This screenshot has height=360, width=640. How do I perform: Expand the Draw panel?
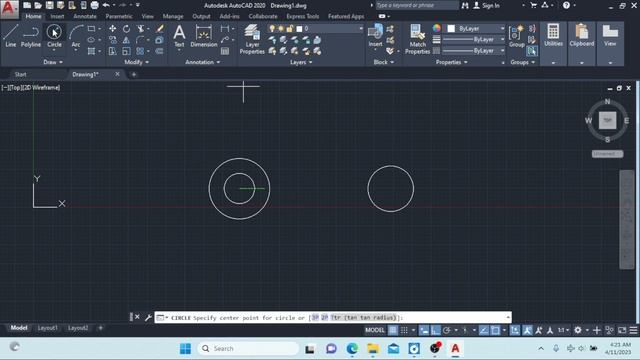tap(53, 62)
